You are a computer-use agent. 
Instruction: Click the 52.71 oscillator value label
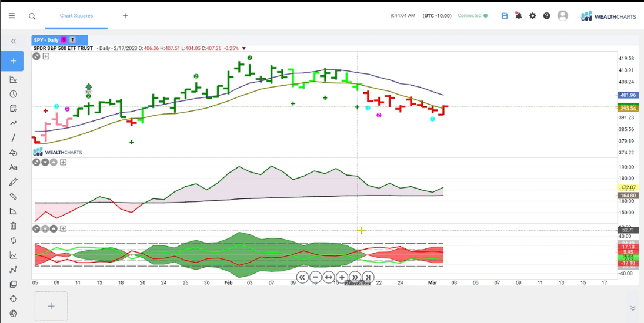pos(627,230)
